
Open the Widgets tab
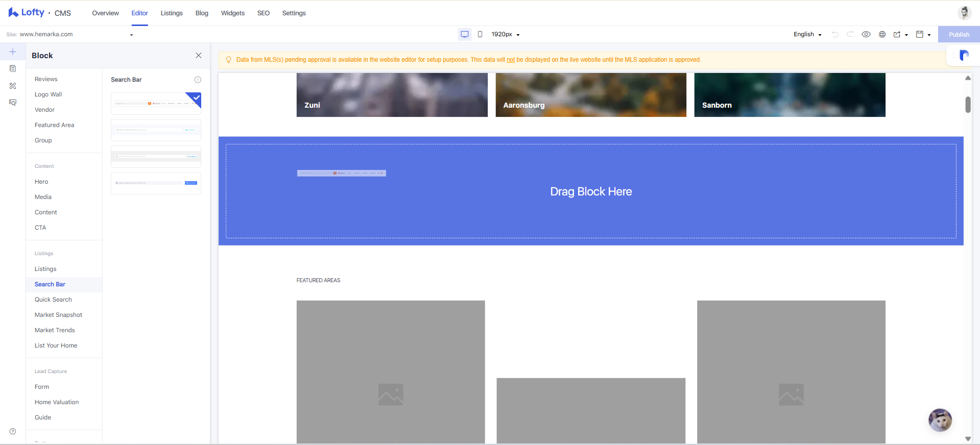point(233,13)
